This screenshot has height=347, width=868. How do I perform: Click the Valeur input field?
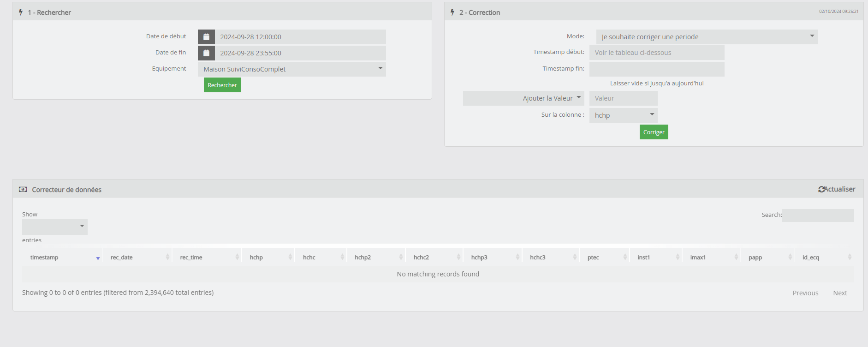(x=623, y=98)
